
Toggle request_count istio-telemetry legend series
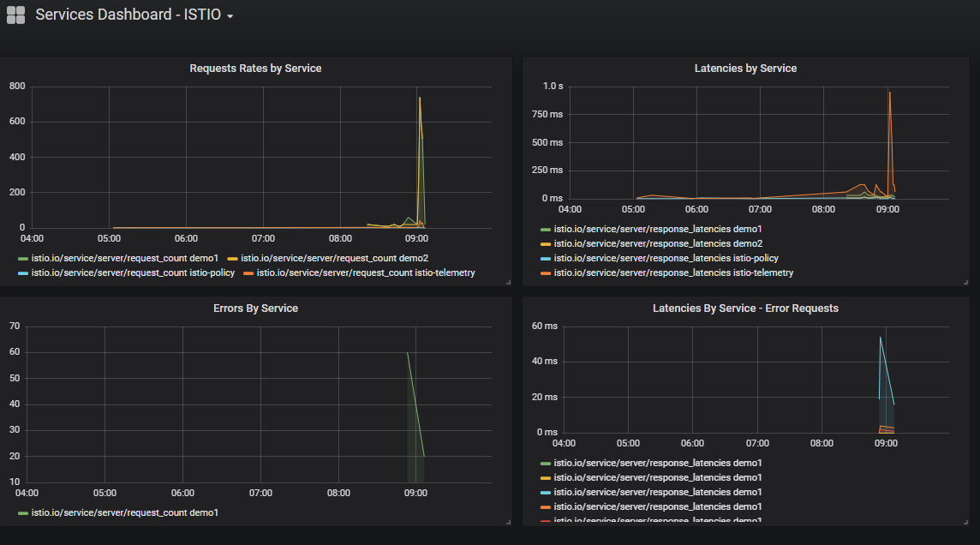click(x=366, y=272)
